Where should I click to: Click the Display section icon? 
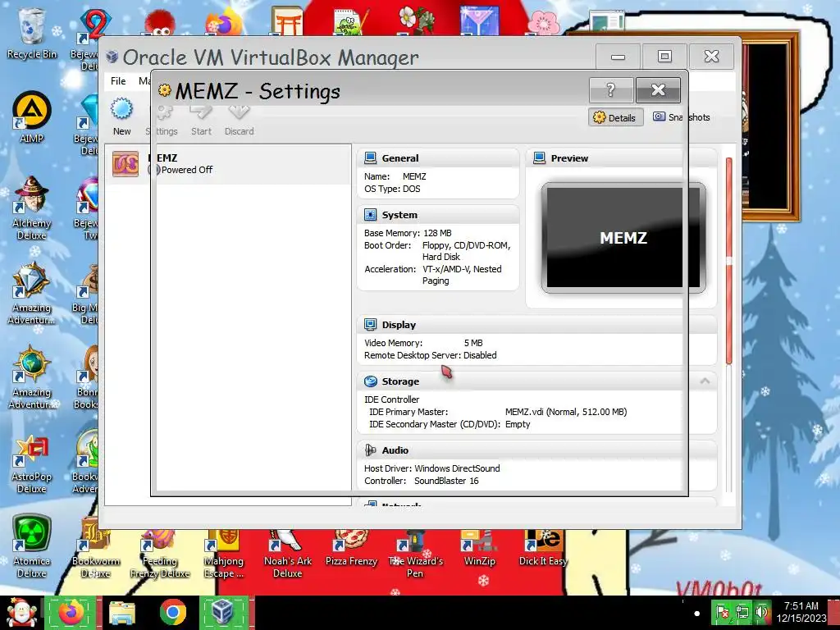[x=370, y=325]
